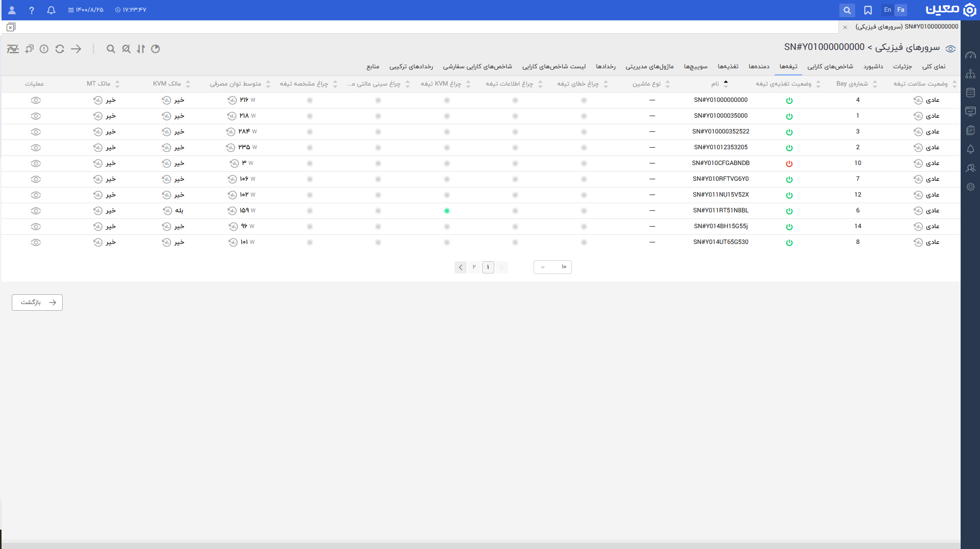The height and width of the screenshot is (549, 980).
Task: Switch language to Fa
Action: (x=900, y=10)
